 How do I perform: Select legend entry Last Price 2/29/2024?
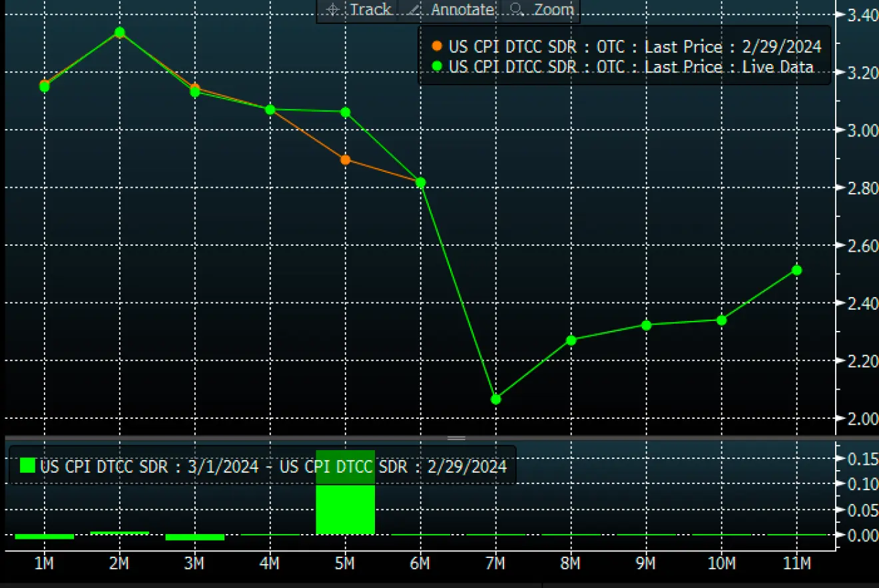tap(627, 47)
